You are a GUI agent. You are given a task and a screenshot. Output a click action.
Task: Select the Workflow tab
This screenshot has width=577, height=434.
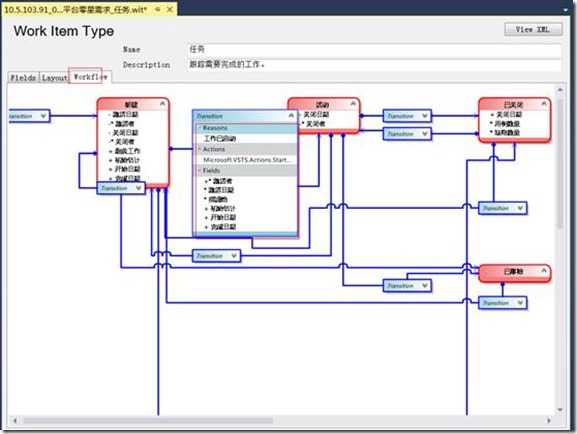90,77
